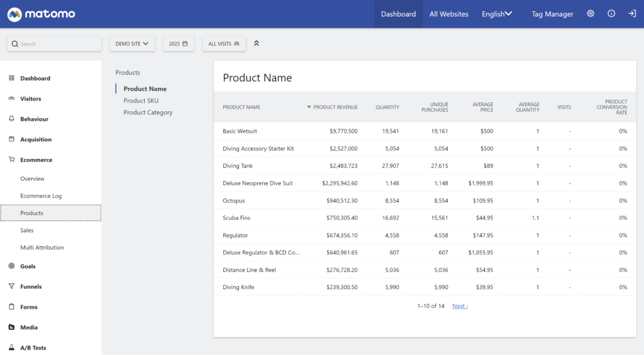Switch to the Product Name report
Screen dimensions: 644x355
coord(145,89)
